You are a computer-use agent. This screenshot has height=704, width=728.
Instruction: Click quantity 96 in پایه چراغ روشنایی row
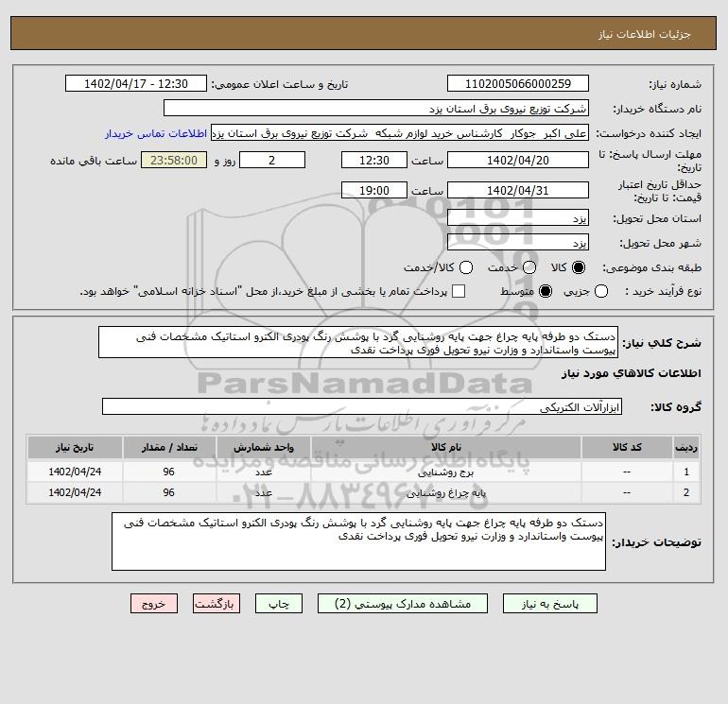tap(169, 492)
